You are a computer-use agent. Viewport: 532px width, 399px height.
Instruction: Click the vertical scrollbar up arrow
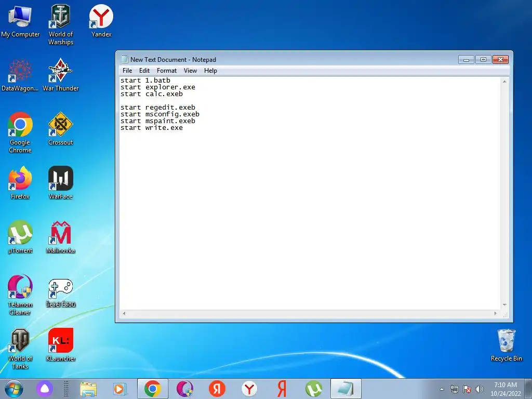click(x=504, y=82)
